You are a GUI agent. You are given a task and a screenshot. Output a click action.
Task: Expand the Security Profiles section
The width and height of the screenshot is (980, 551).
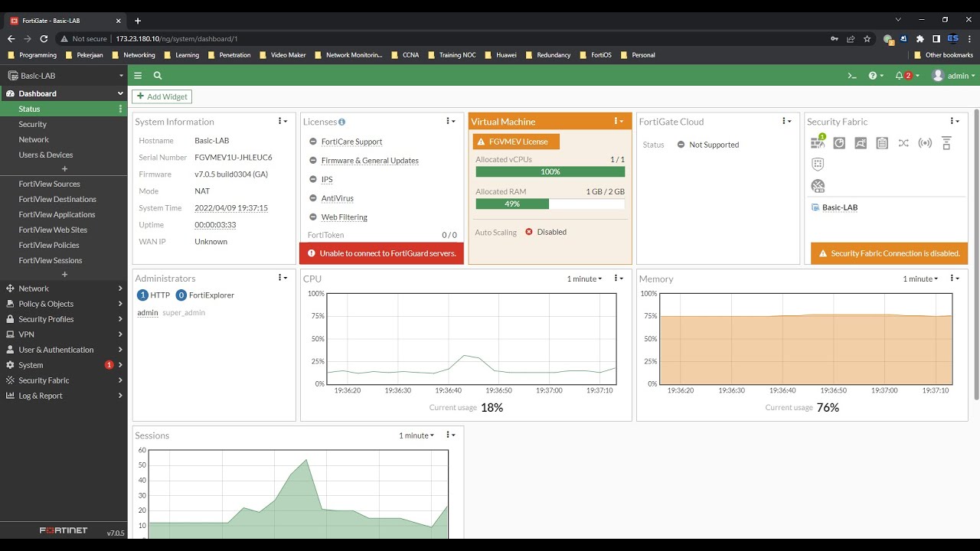pyautogui.click(x=64, y=319)
